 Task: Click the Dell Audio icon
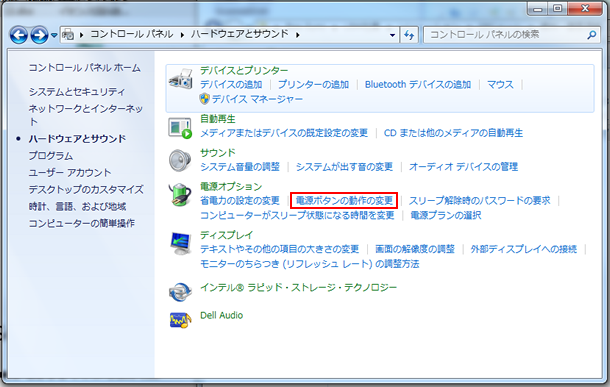(x=180, y=320)
